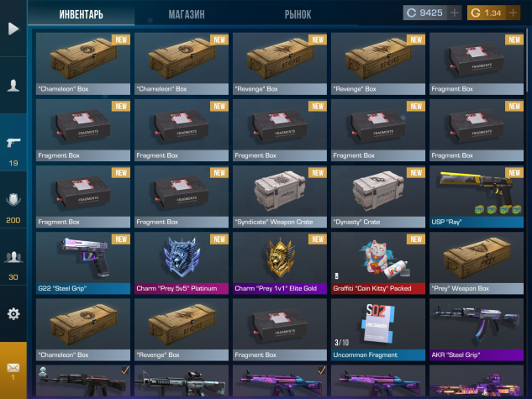Select Charm "Prey 5v5" Platinum
Viewport: 532px width, 399px height.
pyautogui.click(x=182, y=263)
